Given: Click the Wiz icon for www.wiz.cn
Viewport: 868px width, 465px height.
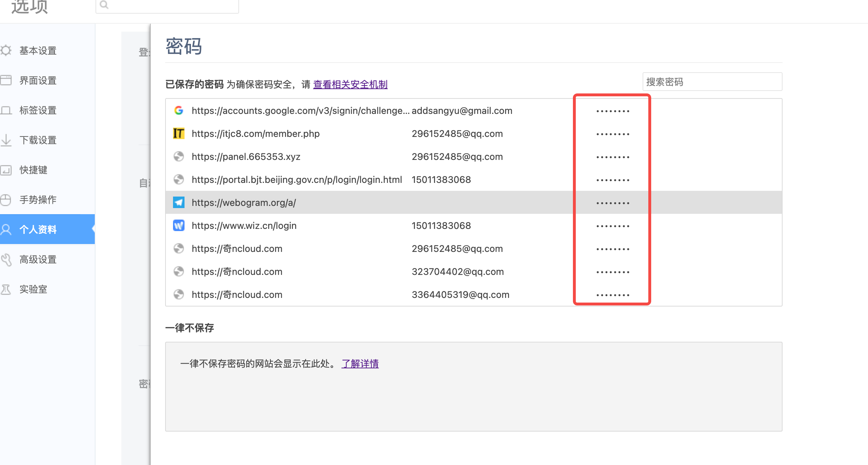Looking at the screenshot, I should (x=179, y=225).
